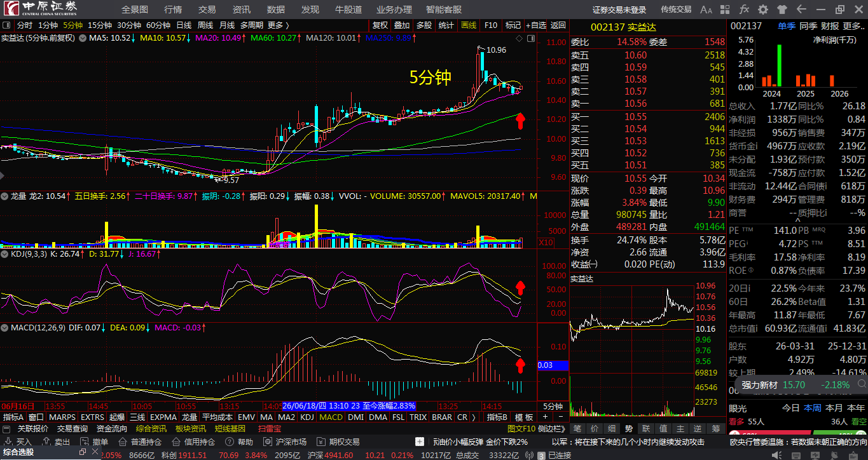Image resolution: width=868 pixels, height=460 pixels.
Task: Toggle 复权 price adjustment option
Action: (x=380, y=25)
